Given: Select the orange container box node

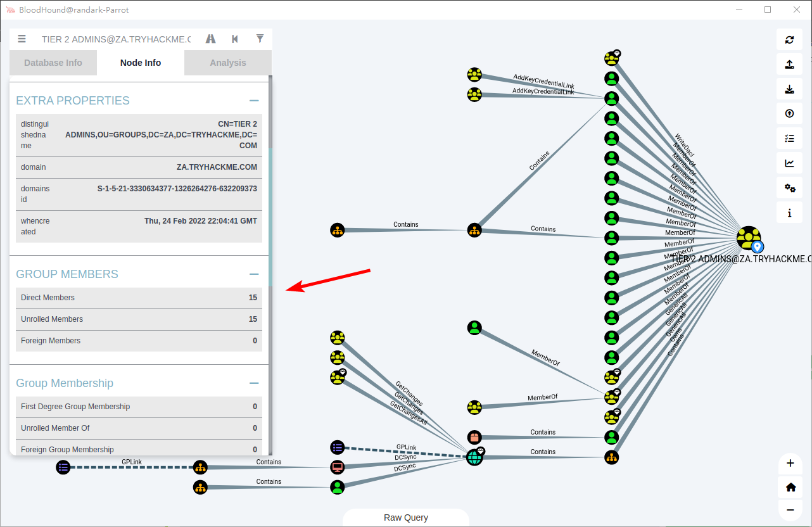Looking at the screenshot, I should [474, 437].
